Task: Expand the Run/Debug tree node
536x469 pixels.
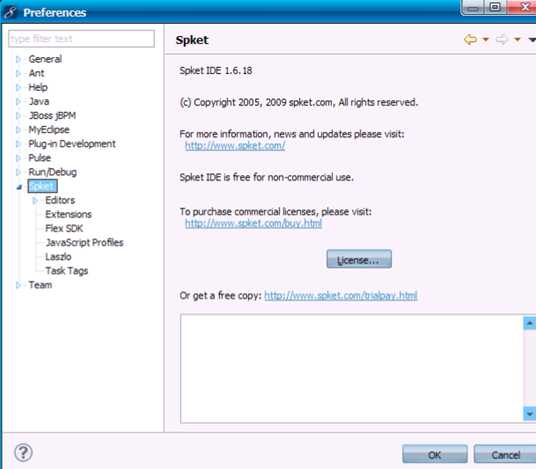Action: 19,172
